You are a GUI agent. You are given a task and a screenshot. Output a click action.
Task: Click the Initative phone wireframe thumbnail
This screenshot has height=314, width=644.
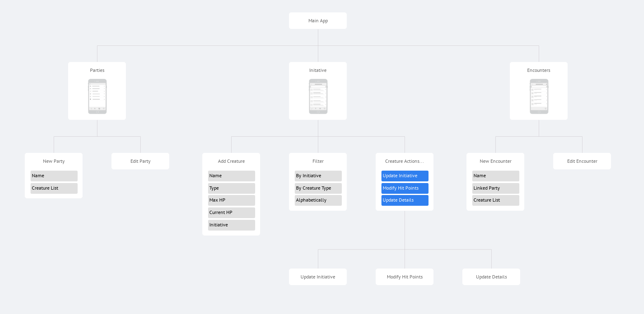click(318, 96)
